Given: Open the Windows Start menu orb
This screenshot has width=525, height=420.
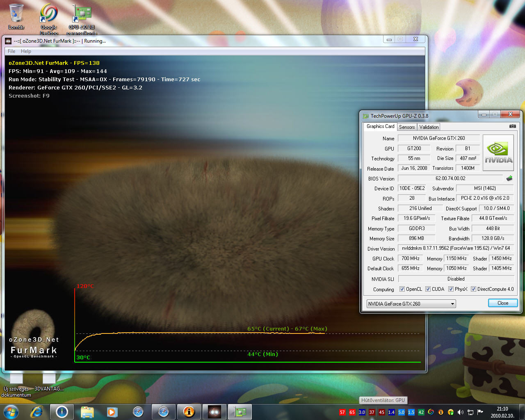Looking at the screenshot, I should click(11, 412).
